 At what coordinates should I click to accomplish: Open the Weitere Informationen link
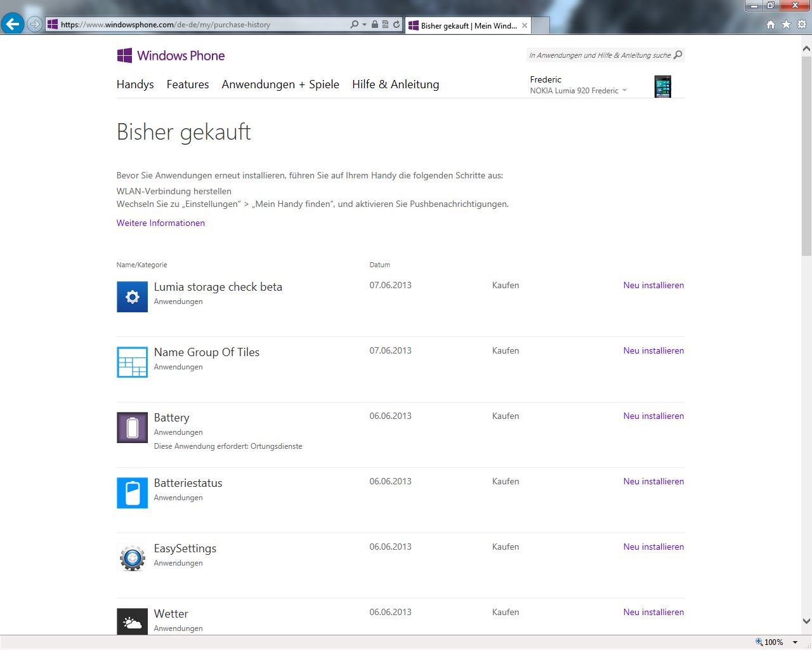[160, 223]
